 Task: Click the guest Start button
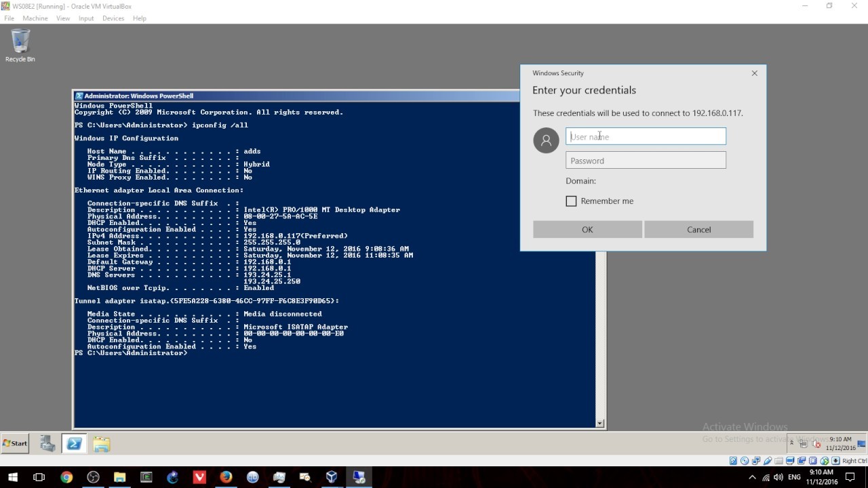pos(15,443)
